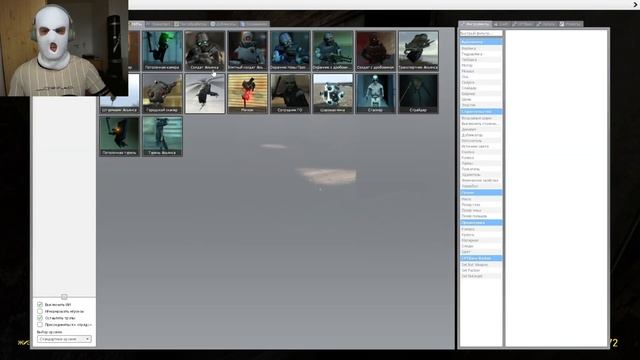
Task: Spawn the Солдат Альянса NPC
Action: [205, 51]
